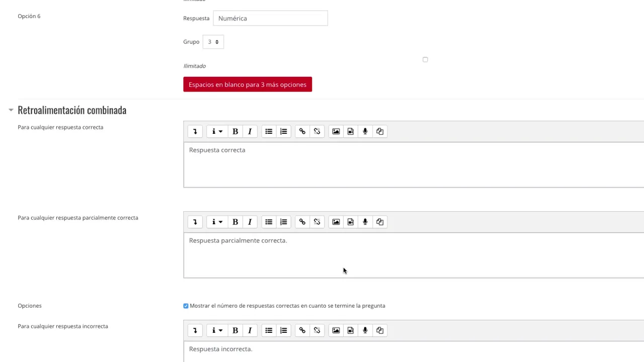Open paragraph styles in partially correct editor
The image size is (644, 362).
coord(217,222)
